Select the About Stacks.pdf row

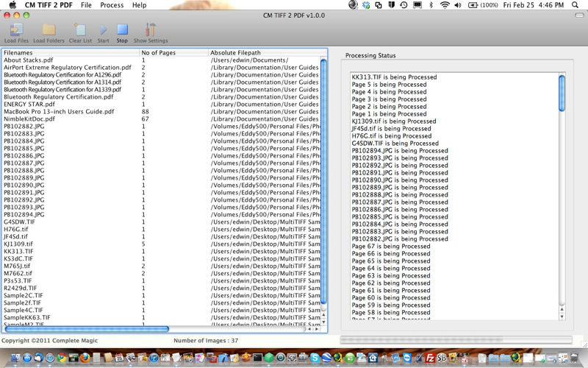coord(161,60)
